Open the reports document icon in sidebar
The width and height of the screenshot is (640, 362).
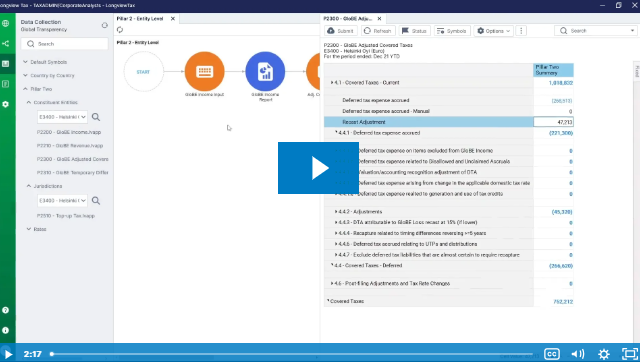pyautogui.click(x=6, y=84)
